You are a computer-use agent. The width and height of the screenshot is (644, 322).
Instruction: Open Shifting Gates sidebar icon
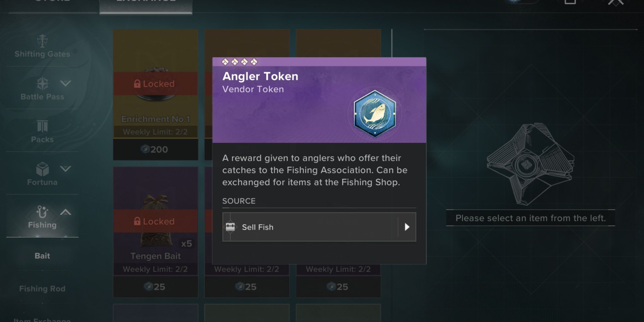(x=42, y=41)
